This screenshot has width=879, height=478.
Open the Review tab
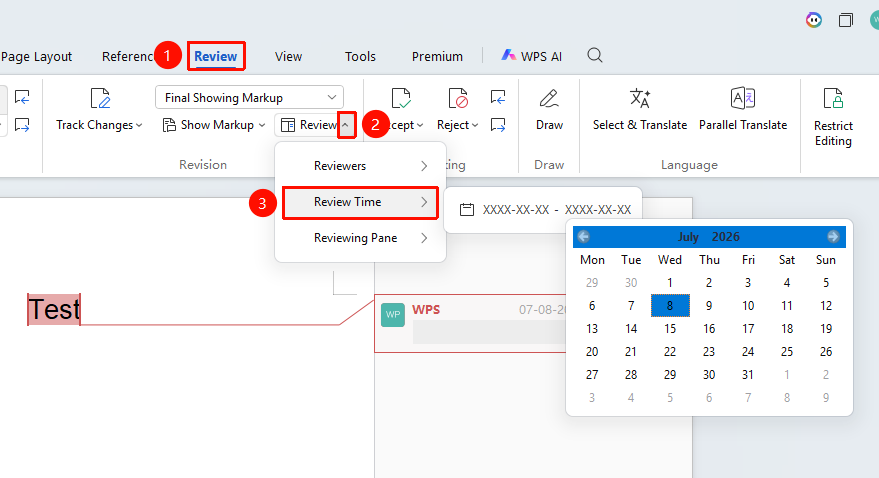(216, 56)
